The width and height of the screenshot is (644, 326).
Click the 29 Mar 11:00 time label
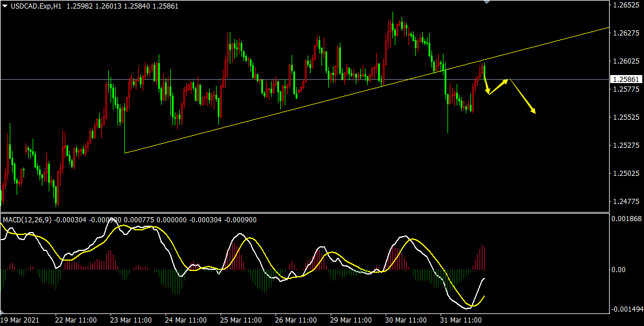pos(350,320)
